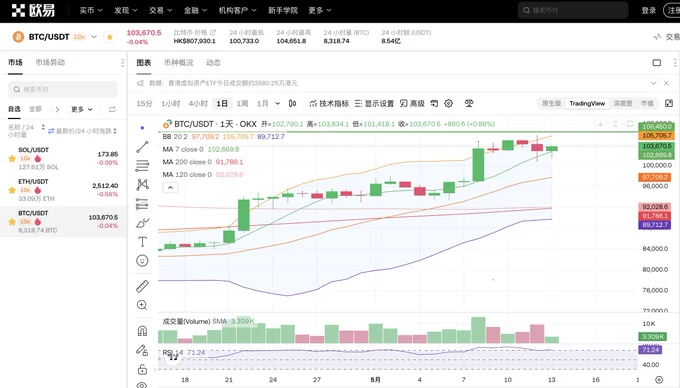Open the 交易 menu in top navigation
680x388 pixels.
coord(160,10)
